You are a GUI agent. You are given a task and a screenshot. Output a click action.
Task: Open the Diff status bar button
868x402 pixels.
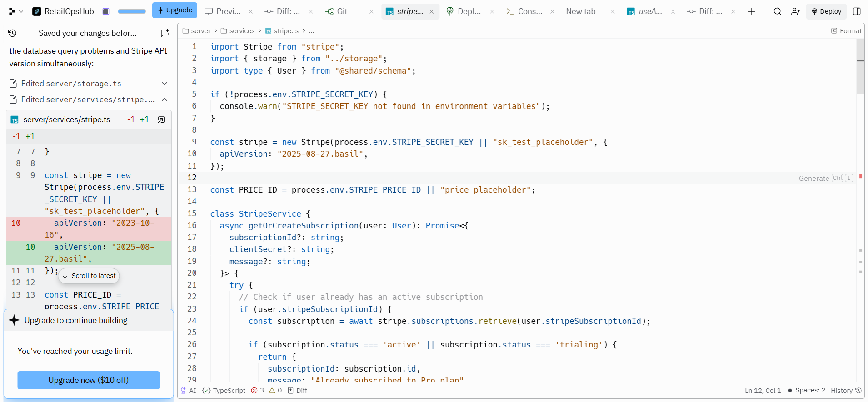(298, 391)
